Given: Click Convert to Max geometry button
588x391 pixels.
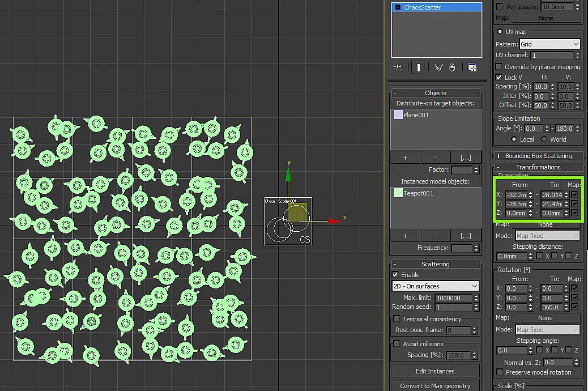Looking at the screenshot, I should (x=435, y=386).
